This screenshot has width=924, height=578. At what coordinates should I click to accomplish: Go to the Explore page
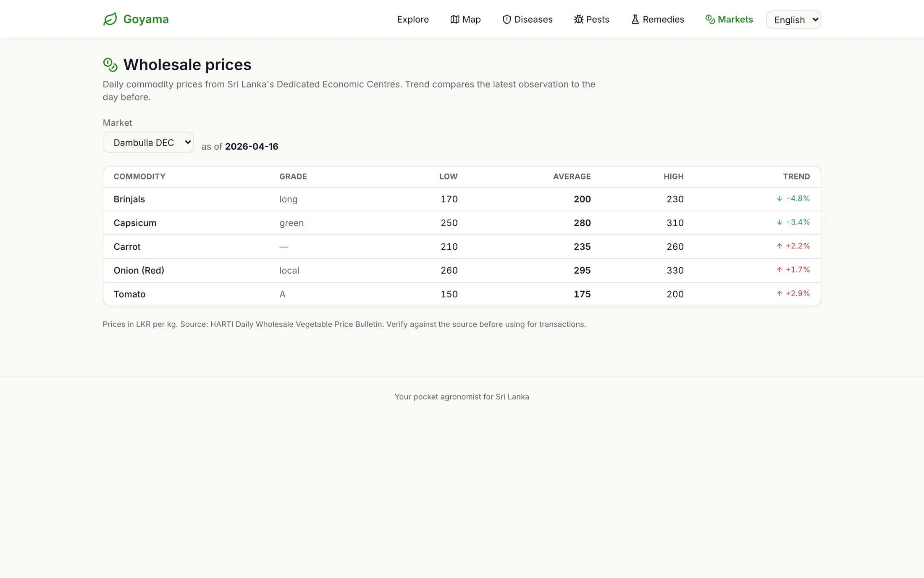point(413,19)
